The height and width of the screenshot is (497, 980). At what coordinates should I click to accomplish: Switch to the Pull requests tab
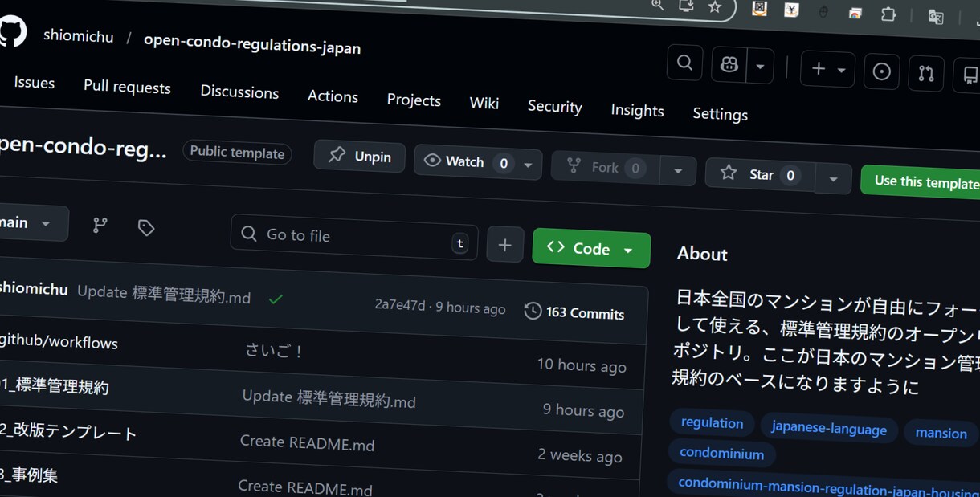[127, 88]
